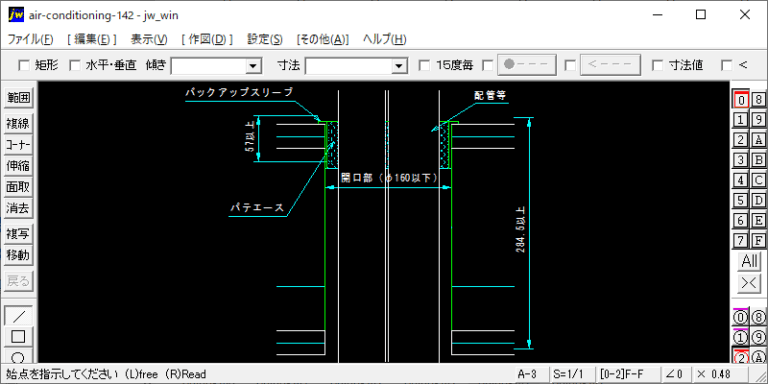Viewport: 768px width, 384px height.
Task: Toggle checkbox beside the <--- button
Action: [570, 65]
